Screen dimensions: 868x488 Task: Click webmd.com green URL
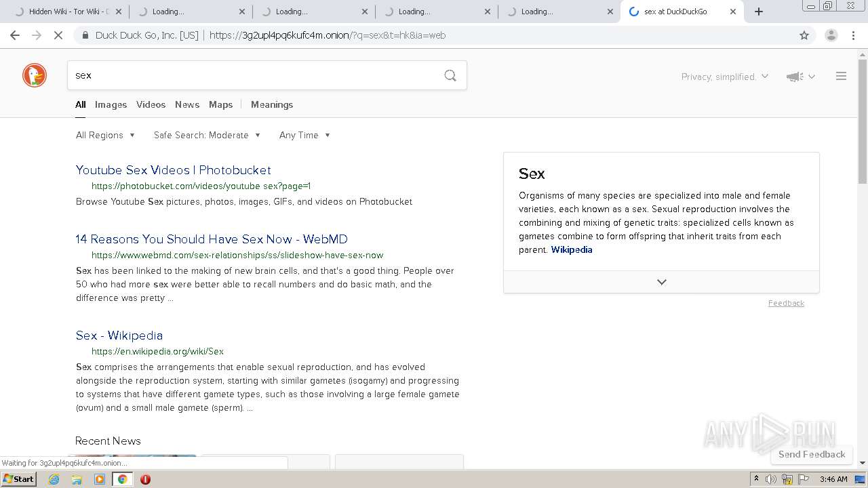[237, 255]
